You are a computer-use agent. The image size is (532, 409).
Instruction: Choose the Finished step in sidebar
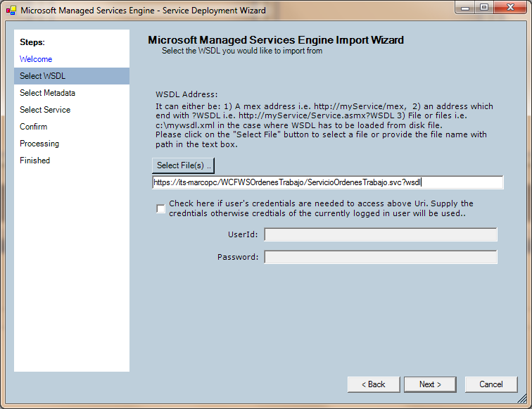point(34,161)
